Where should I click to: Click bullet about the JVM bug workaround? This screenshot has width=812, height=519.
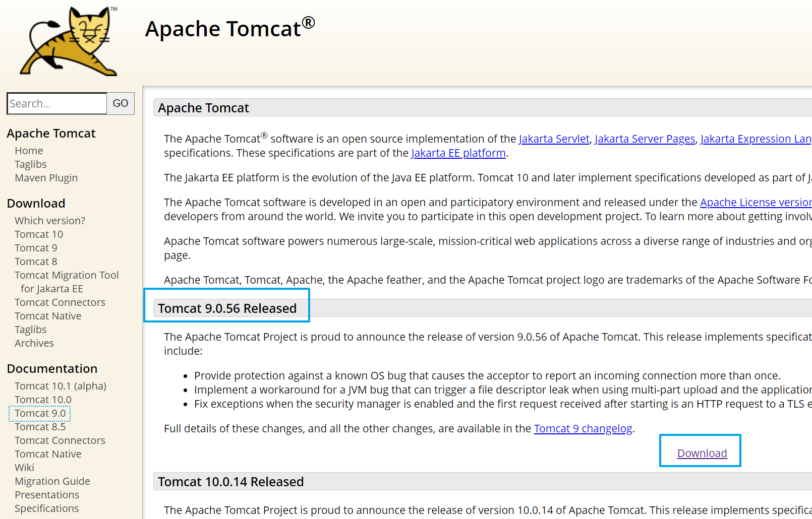503,390
